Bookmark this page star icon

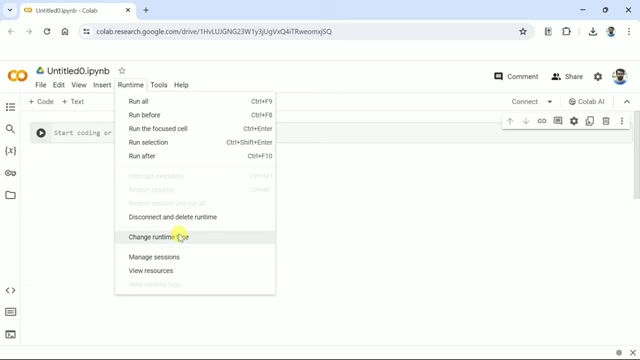pyautogui.click(x=523, y=31)
